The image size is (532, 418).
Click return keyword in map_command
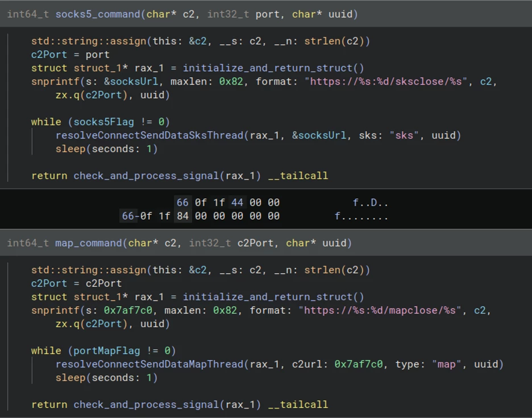49,404
